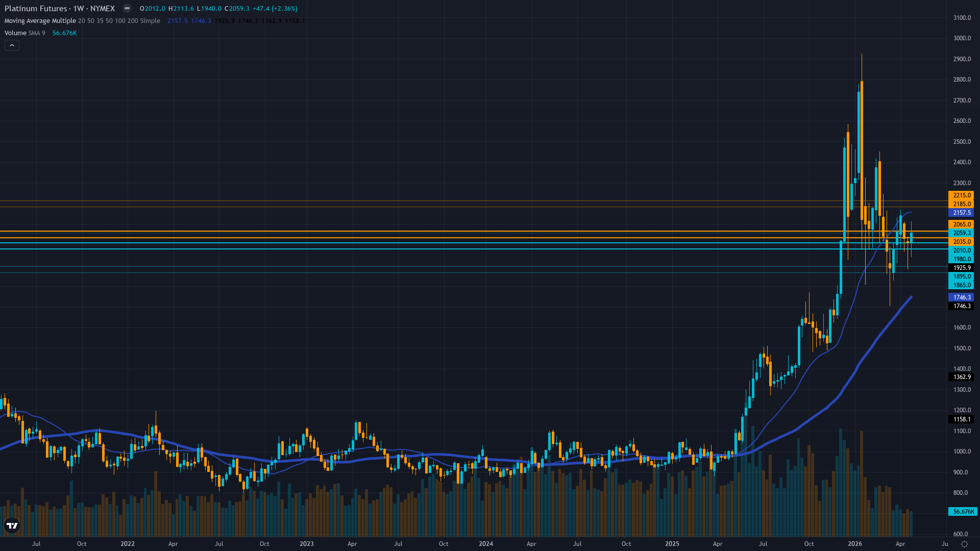Click the 2800.0 tick on the price scale
Screen dimensions: 980x551
pyautogui.click(x=962, y=80)
